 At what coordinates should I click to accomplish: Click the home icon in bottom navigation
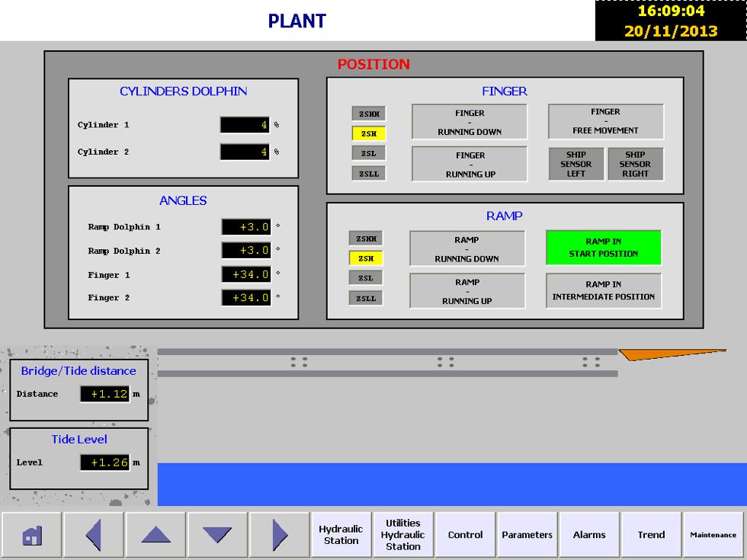pyautogui.click(x=31, y=535)
